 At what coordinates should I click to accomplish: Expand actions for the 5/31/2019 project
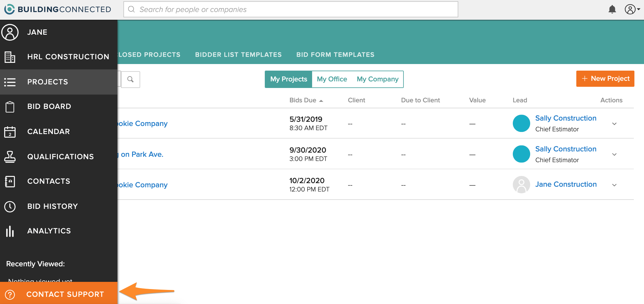coord(614,124)
